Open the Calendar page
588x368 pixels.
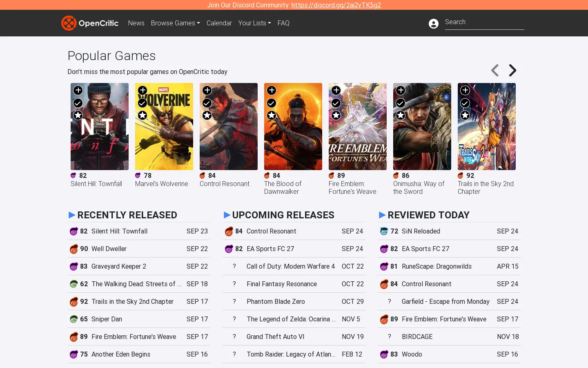(x=219, y=23)
